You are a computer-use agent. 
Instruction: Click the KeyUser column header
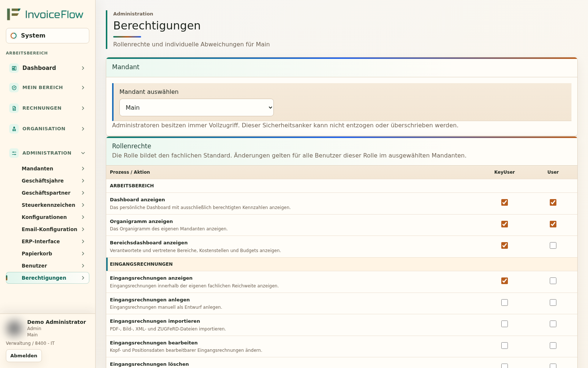click(x=505, y=172)
